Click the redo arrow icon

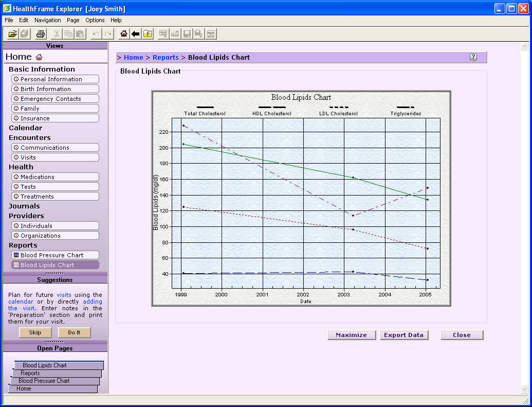[108, 34]
